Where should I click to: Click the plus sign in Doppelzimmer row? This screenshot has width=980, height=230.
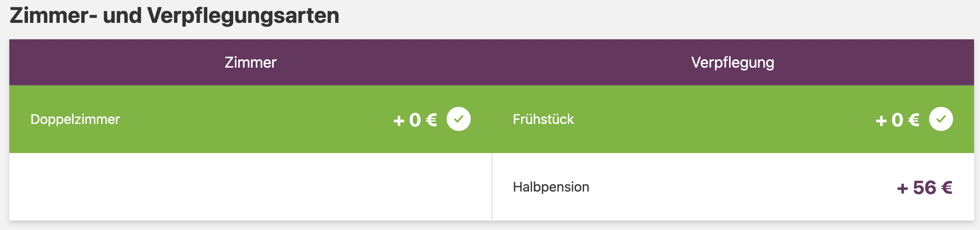coord(399,121)
